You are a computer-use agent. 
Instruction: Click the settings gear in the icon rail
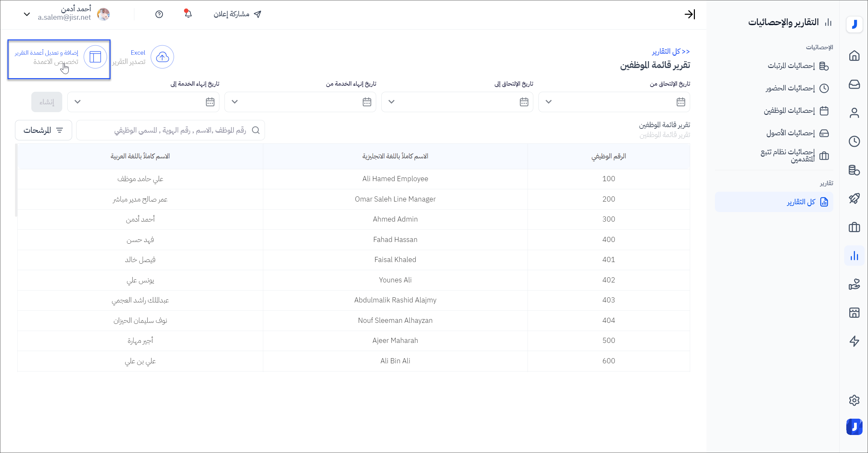point(854,400)
